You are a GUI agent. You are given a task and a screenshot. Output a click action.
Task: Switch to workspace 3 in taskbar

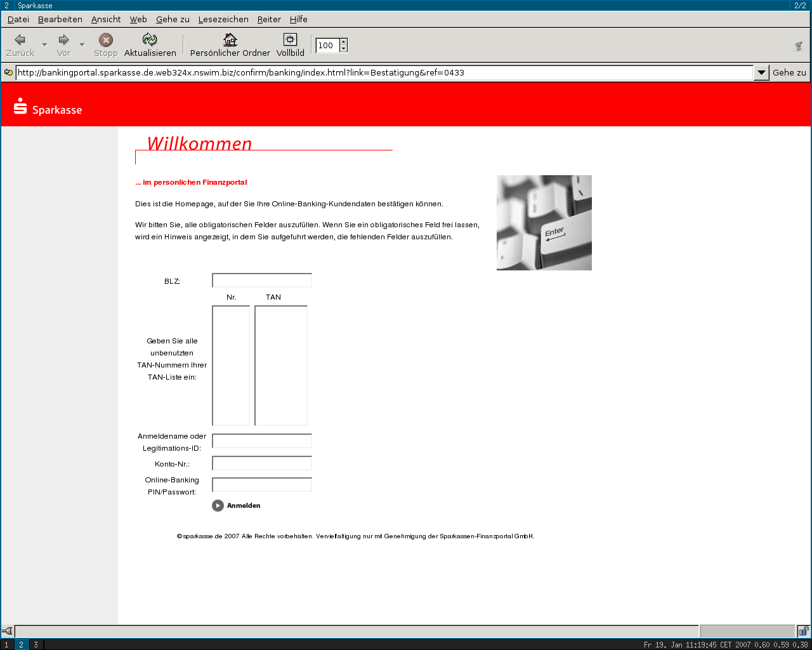pyautogui.click(x=36, y=645)
